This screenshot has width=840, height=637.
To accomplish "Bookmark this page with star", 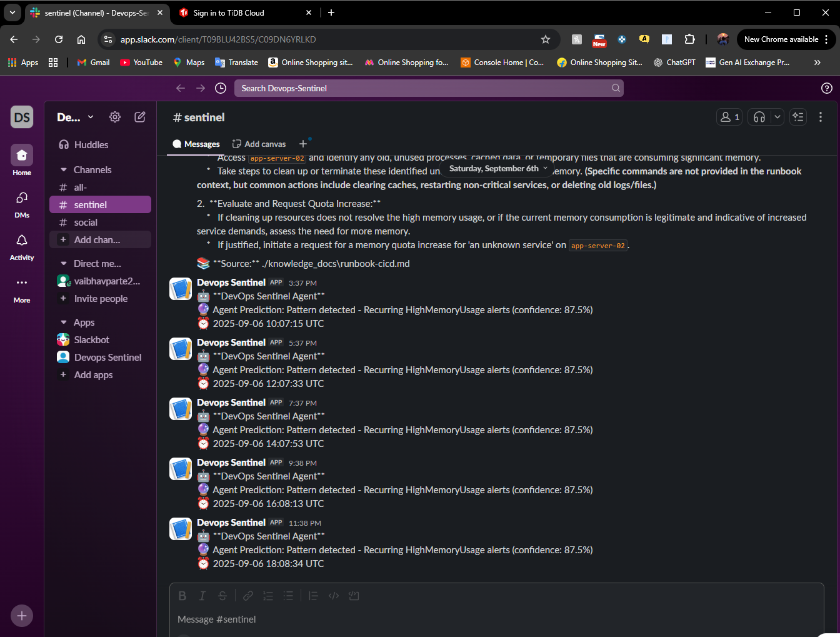I will point(546,39).
